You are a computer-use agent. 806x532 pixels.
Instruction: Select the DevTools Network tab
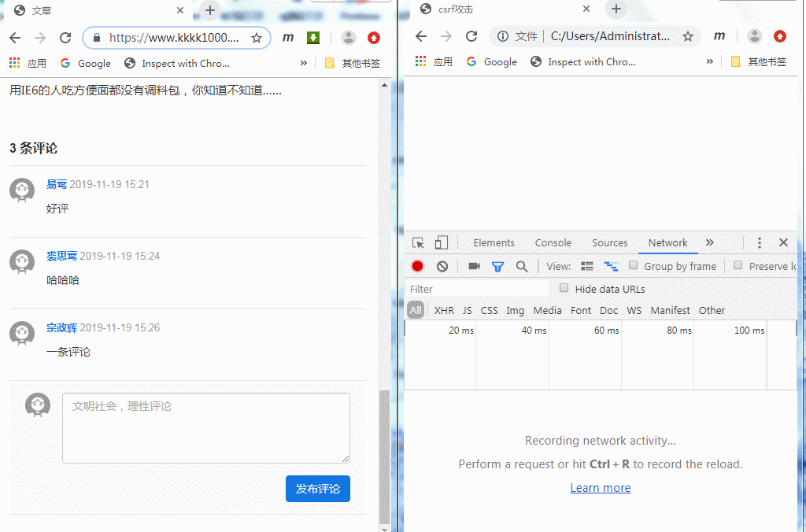[667, 242]
